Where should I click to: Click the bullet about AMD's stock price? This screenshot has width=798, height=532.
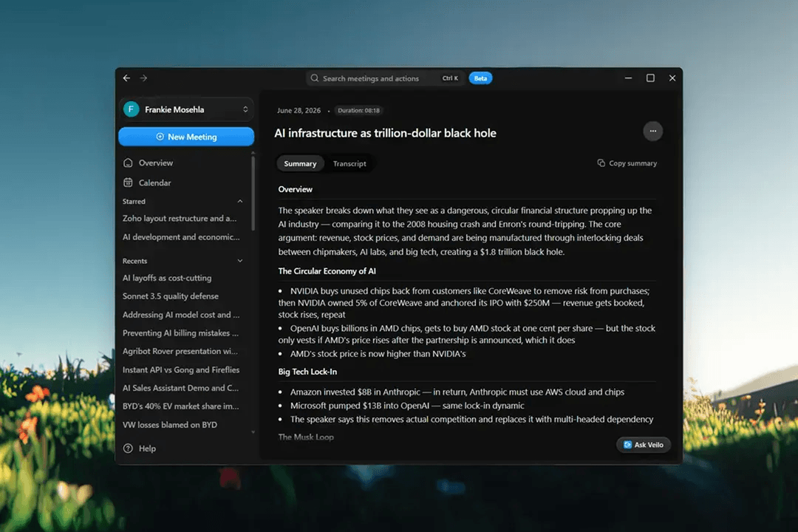click(x=378, y=354)
